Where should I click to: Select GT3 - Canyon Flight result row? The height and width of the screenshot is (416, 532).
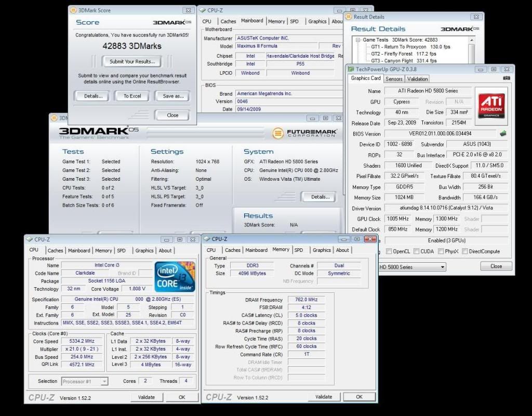pyautogui.click(x=404, y=61)
